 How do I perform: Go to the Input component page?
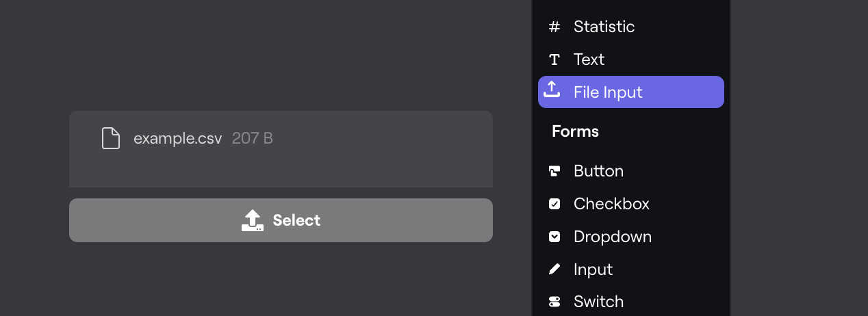pos(593,269)
